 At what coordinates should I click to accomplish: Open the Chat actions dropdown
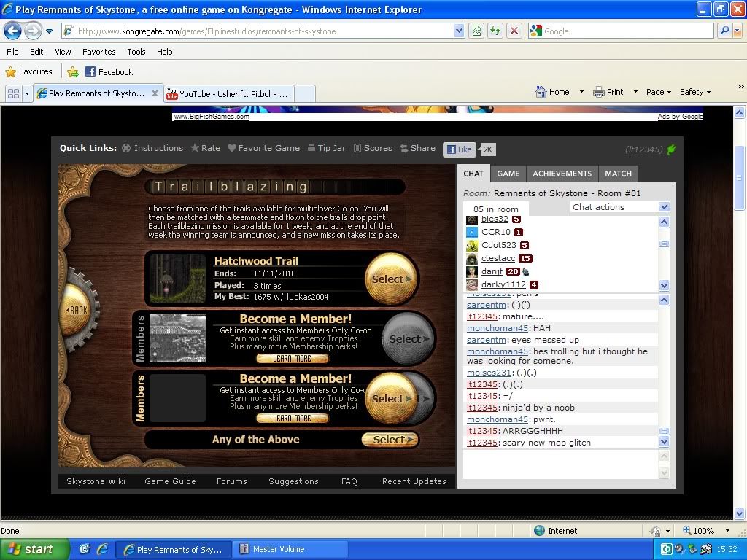pos(620,207)
